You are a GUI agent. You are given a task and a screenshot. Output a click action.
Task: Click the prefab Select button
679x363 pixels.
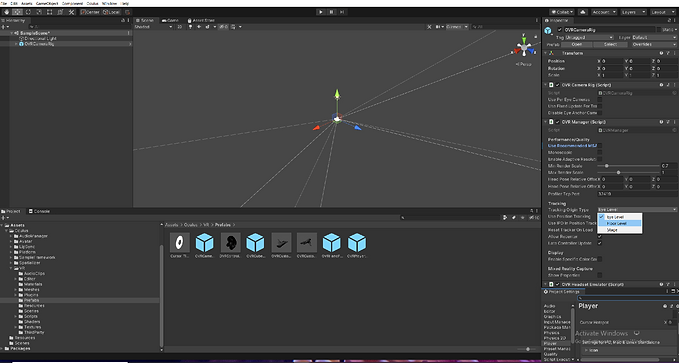click(610, 44)
